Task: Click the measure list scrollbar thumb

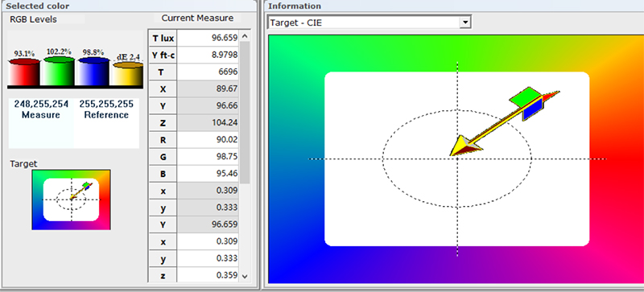Action: 246,112
